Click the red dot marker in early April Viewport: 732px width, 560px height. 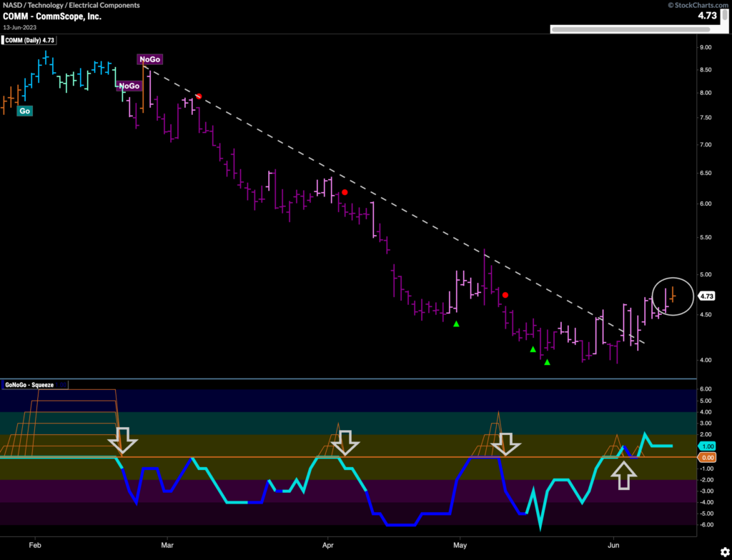345,192
